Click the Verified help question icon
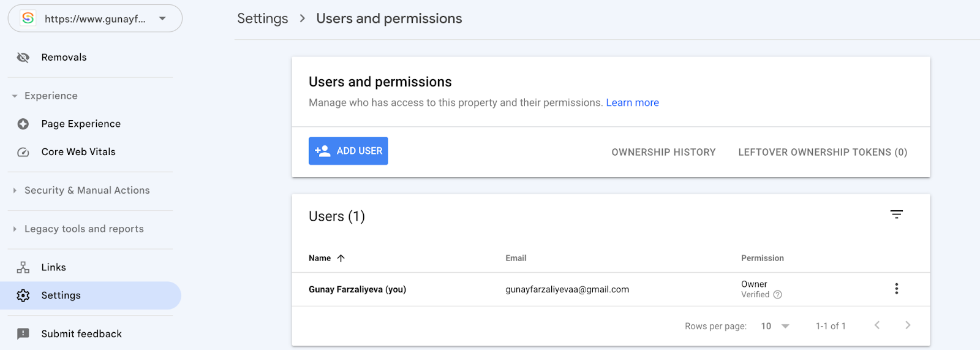 pyautogui.click(x=778, y=294)
